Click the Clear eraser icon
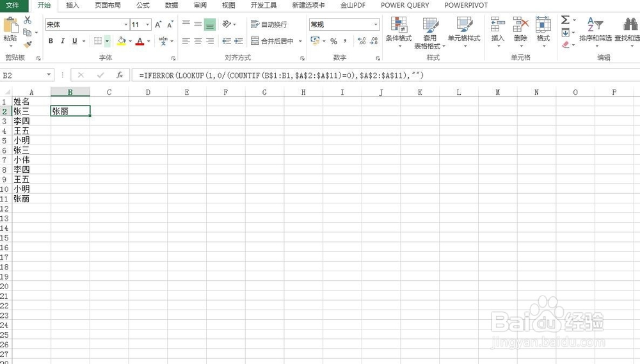Screen dimensions: 640x364 coord(565,45)
